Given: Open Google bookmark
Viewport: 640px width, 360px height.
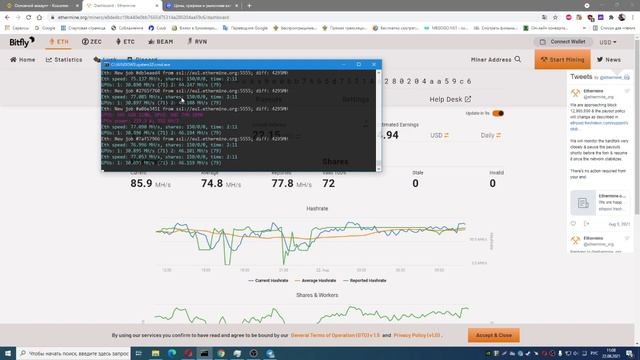Looking at the screenshot, I should (x=45, y=28).
